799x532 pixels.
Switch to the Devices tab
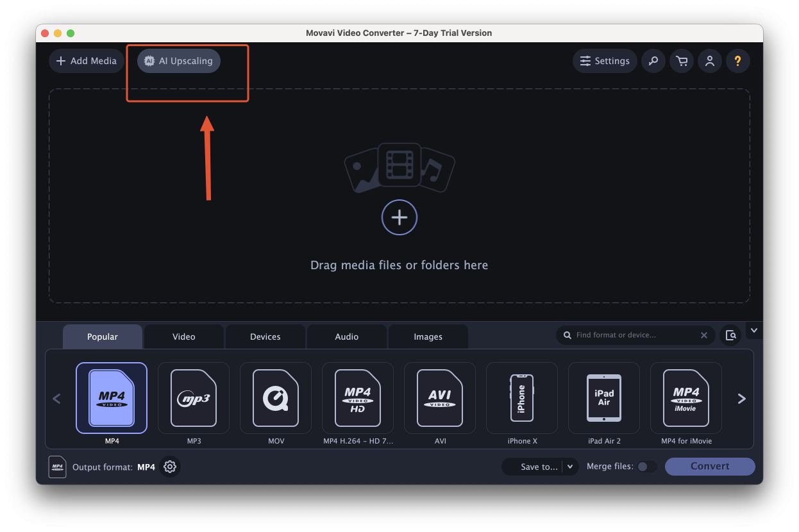tap(265, 337)
